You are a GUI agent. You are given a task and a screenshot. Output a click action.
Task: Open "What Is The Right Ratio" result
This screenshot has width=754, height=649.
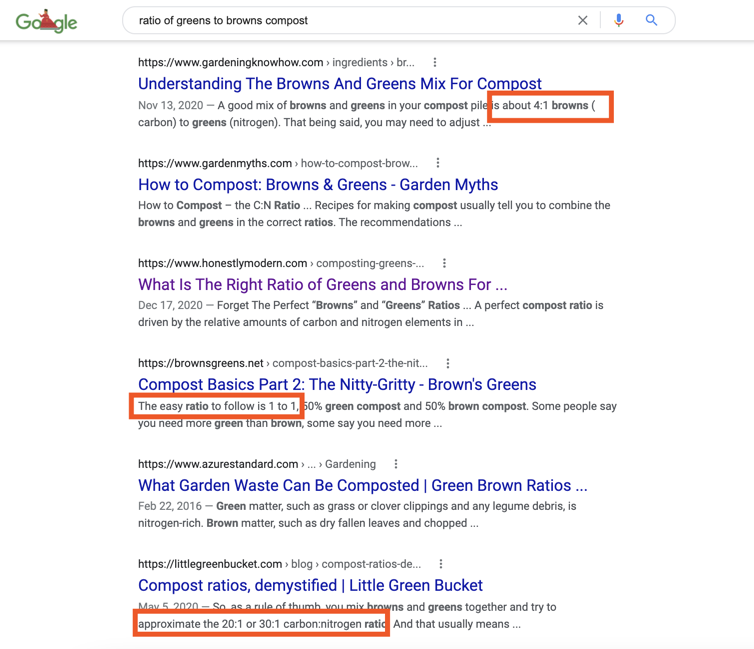click(322, 285)
